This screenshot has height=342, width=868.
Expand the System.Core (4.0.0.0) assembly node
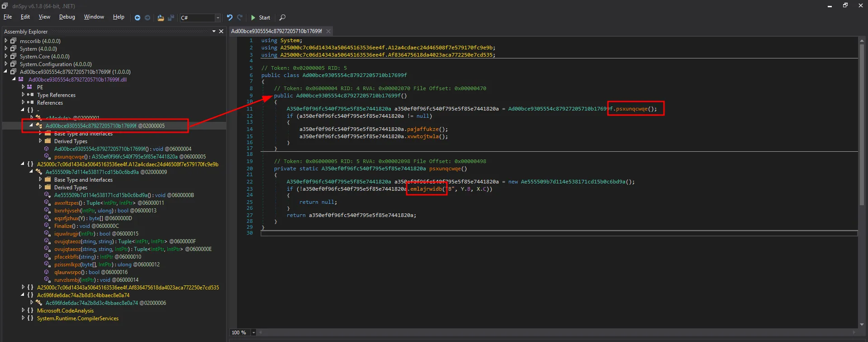click(6, 56)
